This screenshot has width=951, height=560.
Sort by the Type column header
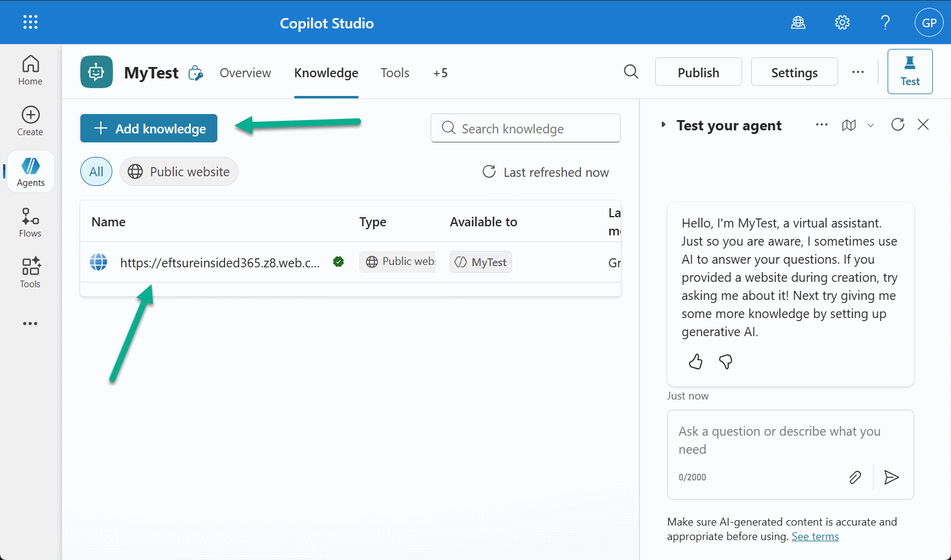click(x=373, y=222)
